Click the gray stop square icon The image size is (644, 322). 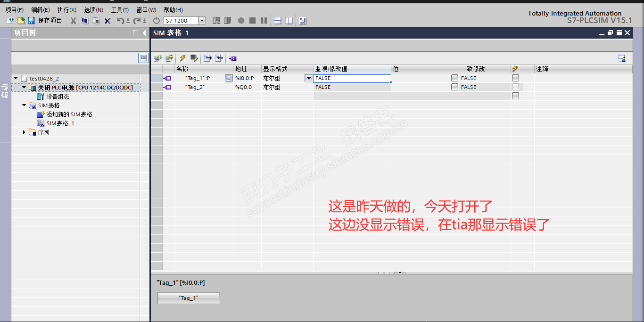[253, 21]
